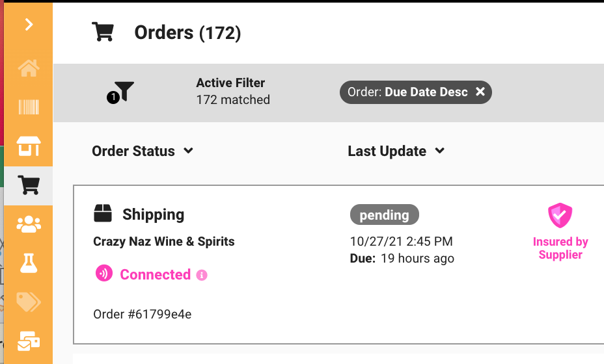Open order #61799e4e card
Viewport: 604px width, 364px height.
[338, 265]
